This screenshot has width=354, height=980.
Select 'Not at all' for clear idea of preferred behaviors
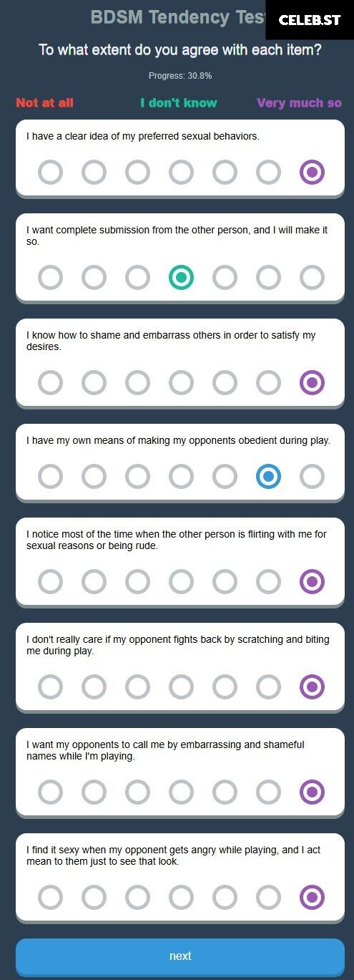[x=50, y=173]
